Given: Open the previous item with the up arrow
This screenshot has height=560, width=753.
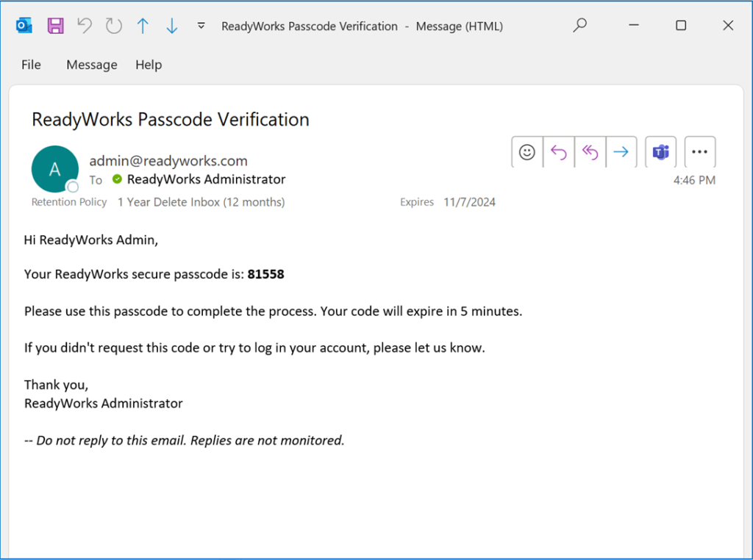Looking at the screenshot, I should 142,25.
